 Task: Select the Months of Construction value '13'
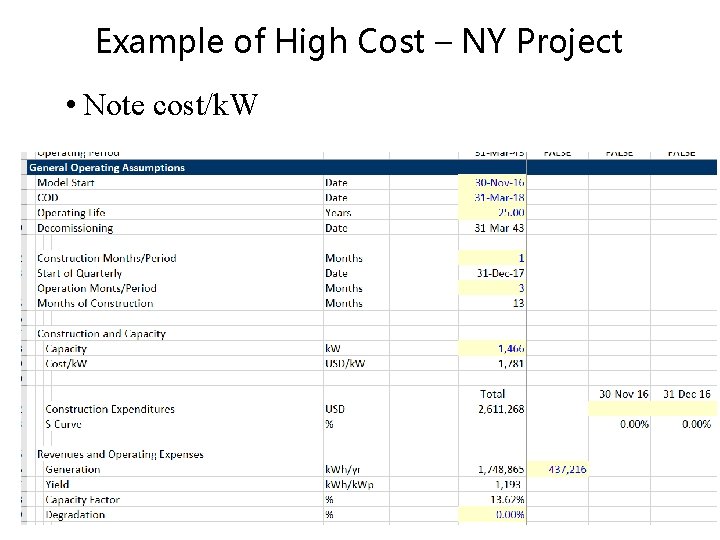point(518,303)
